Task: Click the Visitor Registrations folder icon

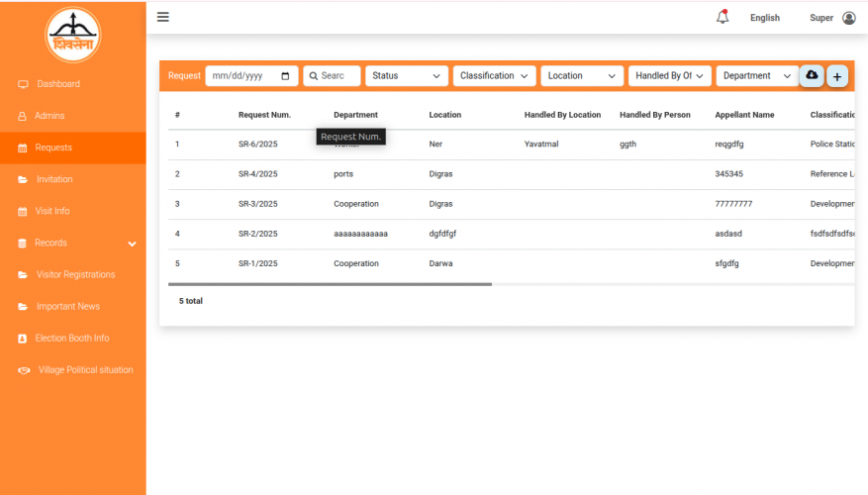Action: click(23, 274)
